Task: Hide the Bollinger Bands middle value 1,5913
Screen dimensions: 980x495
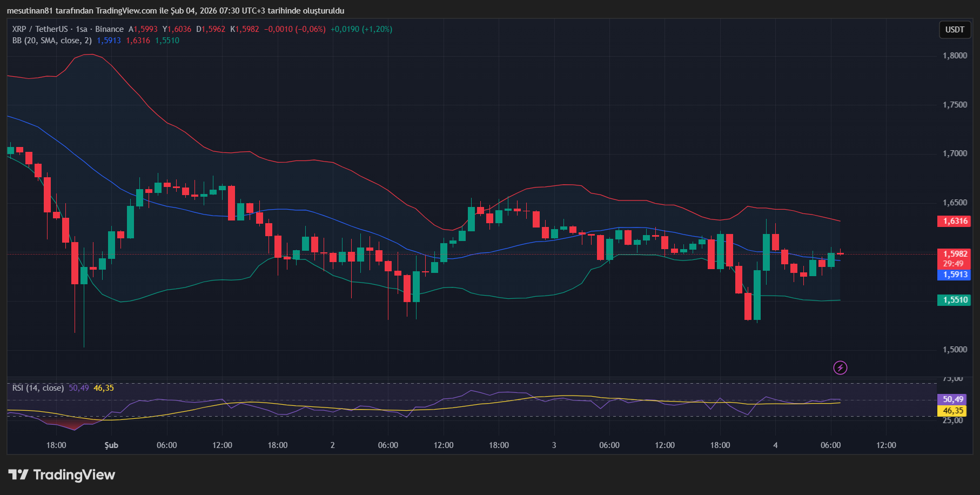Action: click(108, 41)
